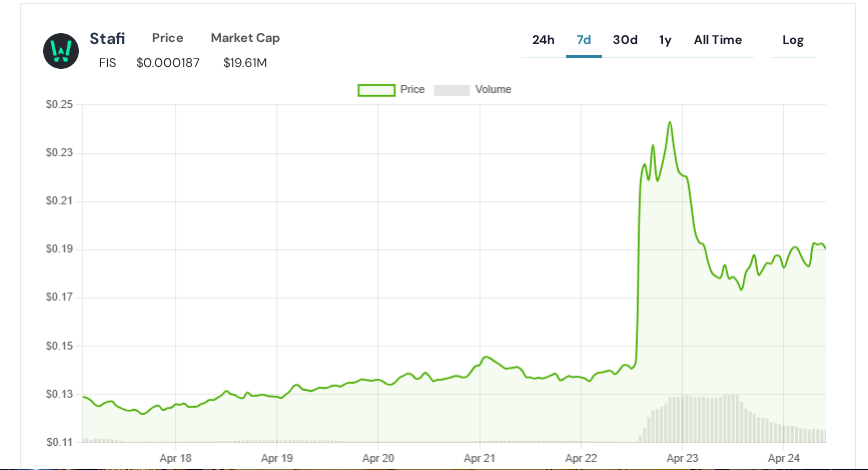Select the 7d time range tab
This screenshot has width=868, height=470.
pos(583,40)
